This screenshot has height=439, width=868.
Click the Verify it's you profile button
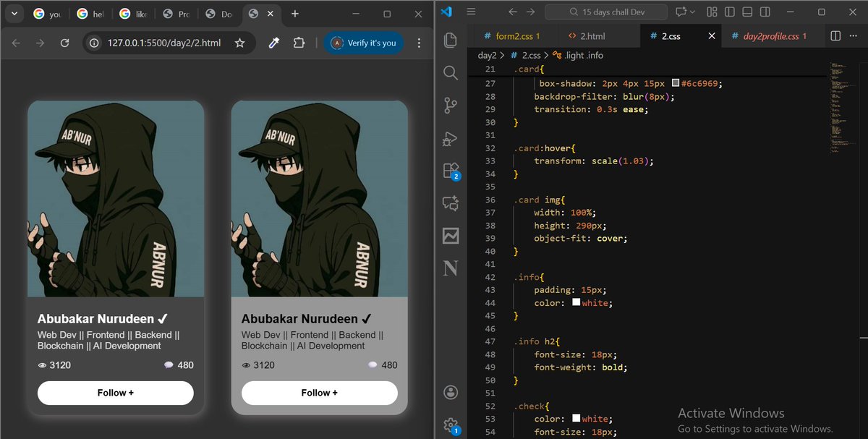point(364,43)
